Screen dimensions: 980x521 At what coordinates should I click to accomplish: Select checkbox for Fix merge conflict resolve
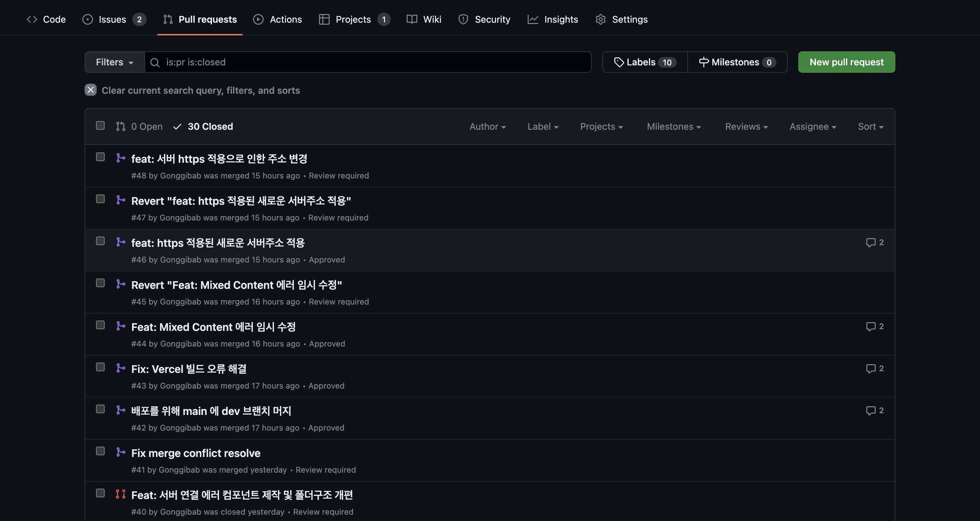(x=100, y=451)
